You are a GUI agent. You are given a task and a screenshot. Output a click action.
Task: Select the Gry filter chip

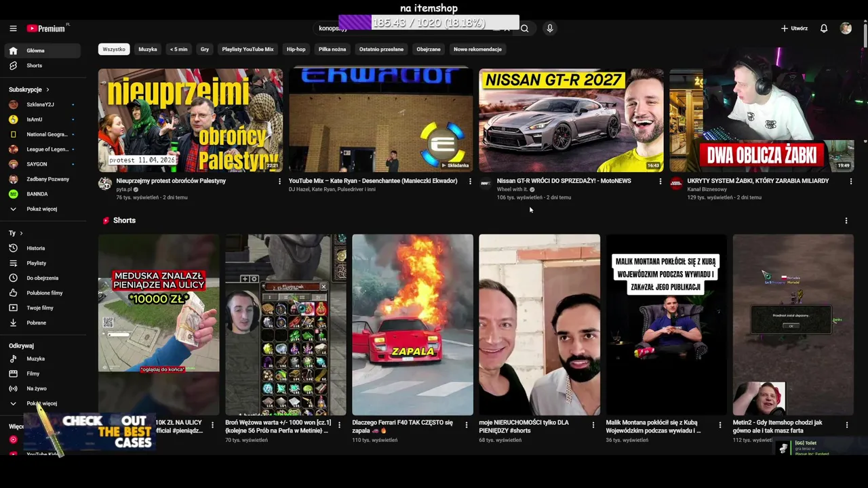205,49
